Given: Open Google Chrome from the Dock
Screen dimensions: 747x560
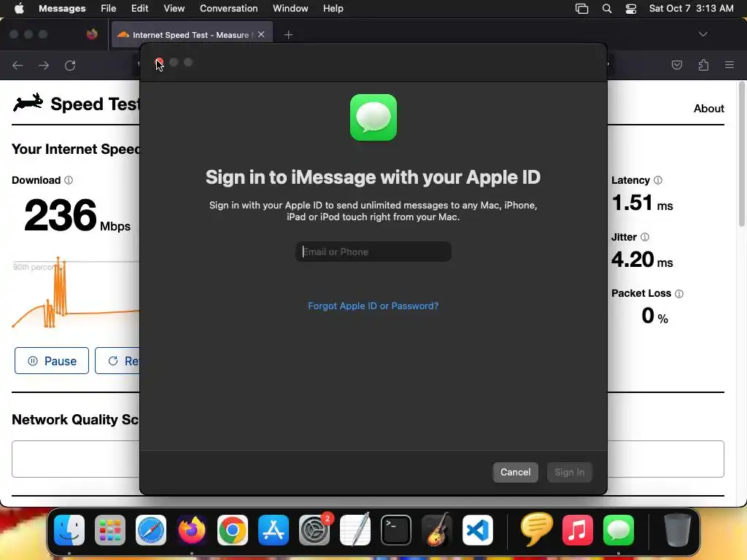Looking at the screenshot, I should click(233, 530).
